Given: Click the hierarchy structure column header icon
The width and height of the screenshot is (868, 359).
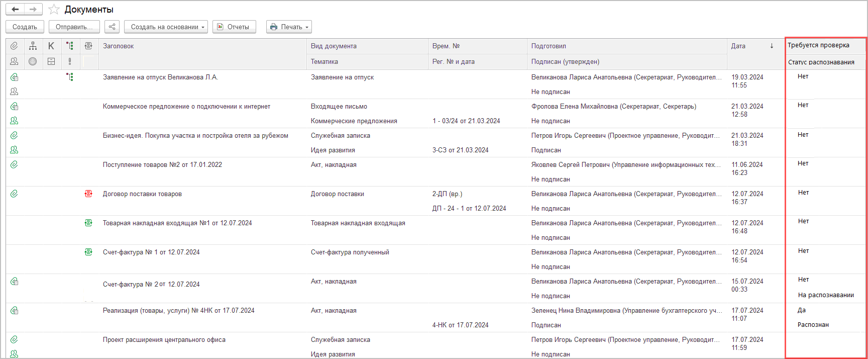Looking at the screenshot, I should point(33,46).
